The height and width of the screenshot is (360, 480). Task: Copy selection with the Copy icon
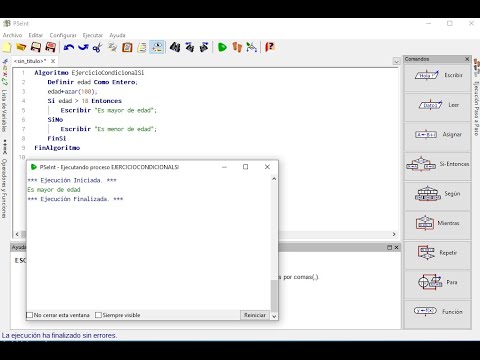[112, 47]
